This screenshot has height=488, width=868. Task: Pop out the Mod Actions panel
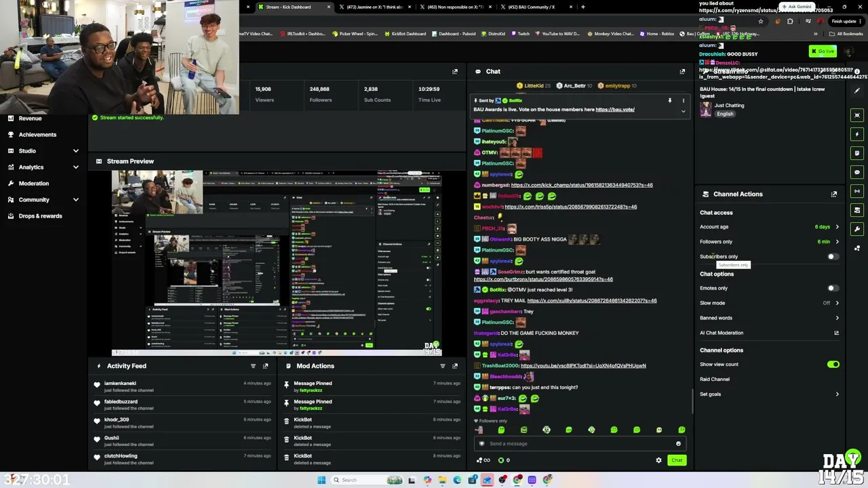[455, 366]
